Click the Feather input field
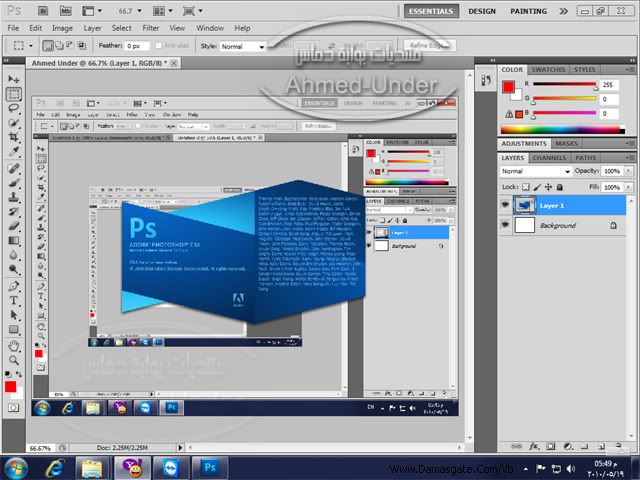Viewport: 640px width, 480px height. (x=137, y=46)
